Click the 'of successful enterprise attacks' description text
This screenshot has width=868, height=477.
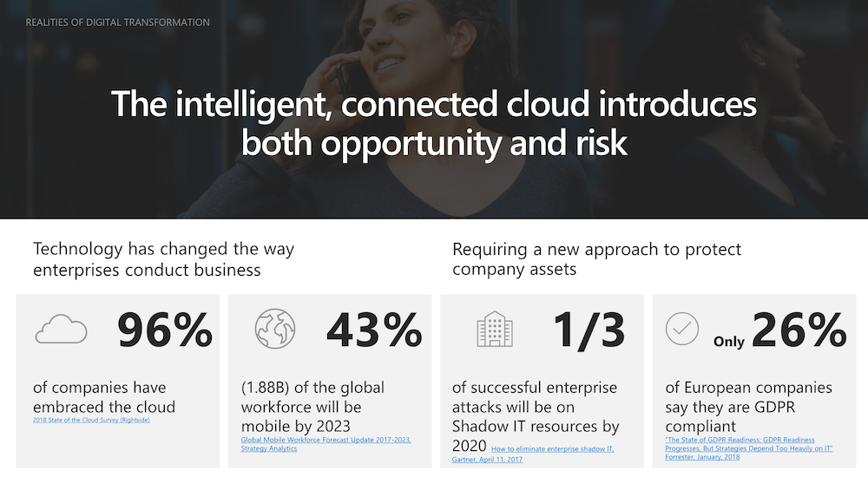536,406
